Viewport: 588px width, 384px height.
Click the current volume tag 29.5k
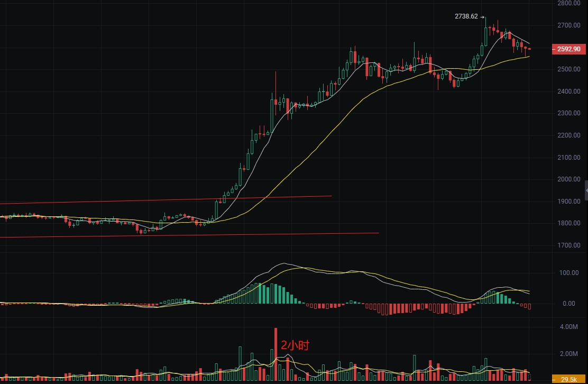click(568, 379)
